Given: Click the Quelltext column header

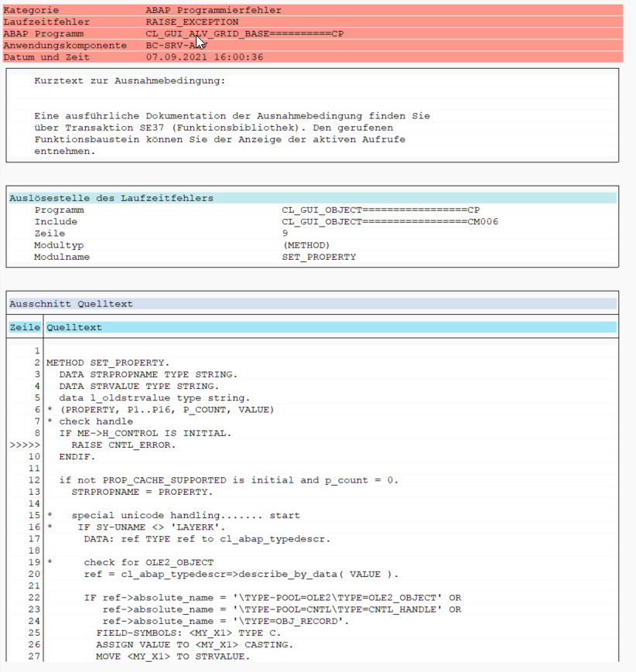Looking at the screenshot, I should click(74, 328).
